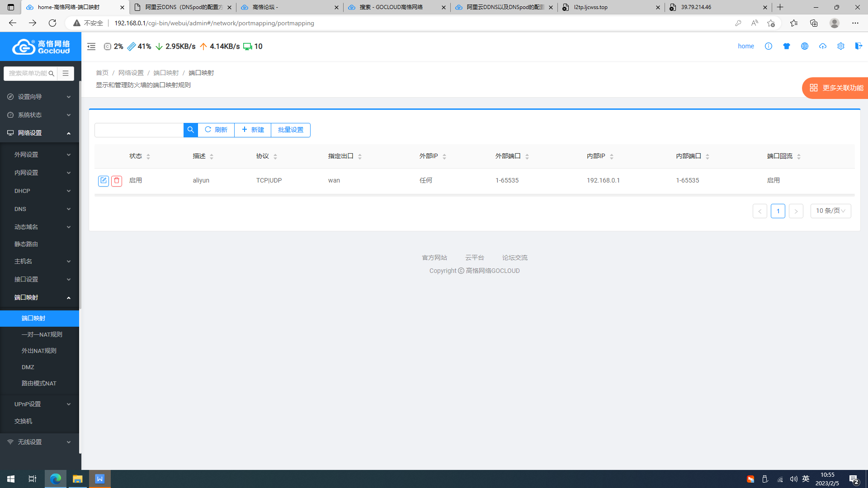Open notification center in system tray
The image size is (868, 488).
pos(854,479)
